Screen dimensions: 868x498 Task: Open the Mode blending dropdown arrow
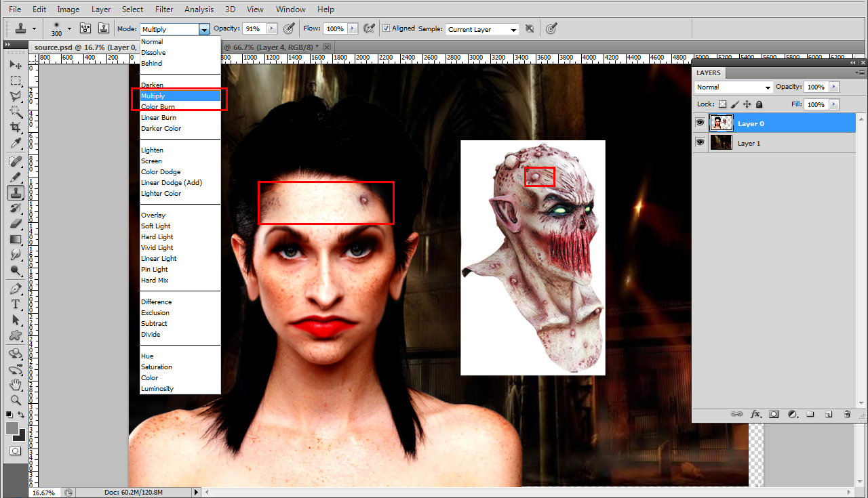(x=204, y=29)
